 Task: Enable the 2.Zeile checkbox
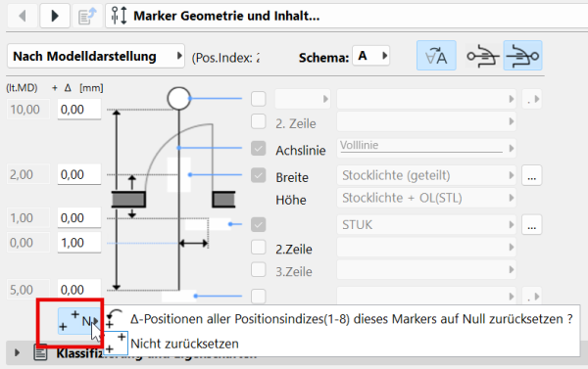click(259, 248)
